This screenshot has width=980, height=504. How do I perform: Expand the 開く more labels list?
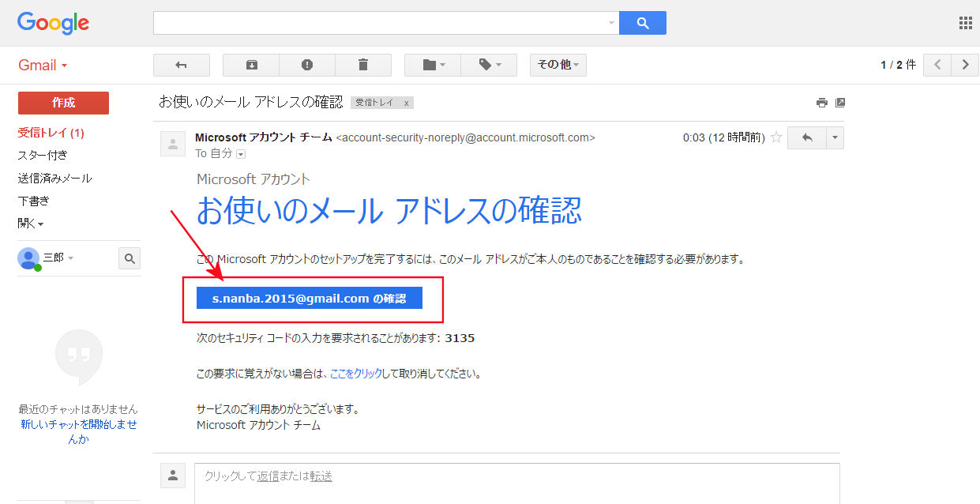tap(31, 224)
